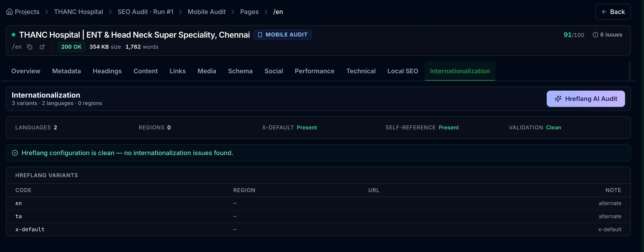Click the X-DEFAULT Present value

coord(307,128)
